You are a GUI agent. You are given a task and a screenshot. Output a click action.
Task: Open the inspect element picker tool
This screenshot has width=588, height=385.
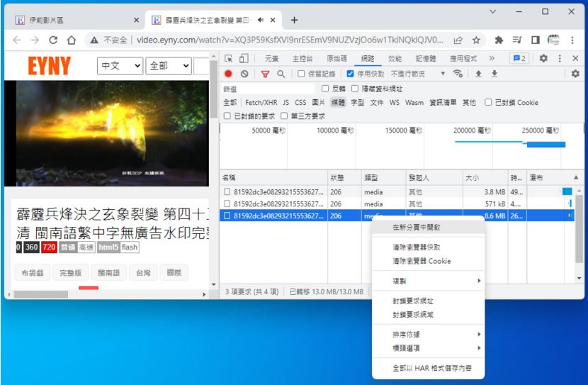229,59
